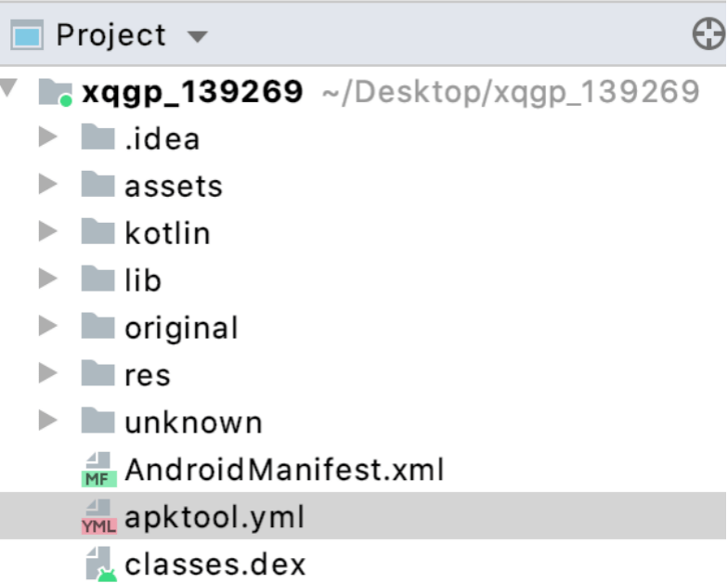Click the ~/Desktop/xqgp_139269 path text

[x=510, y=92]
